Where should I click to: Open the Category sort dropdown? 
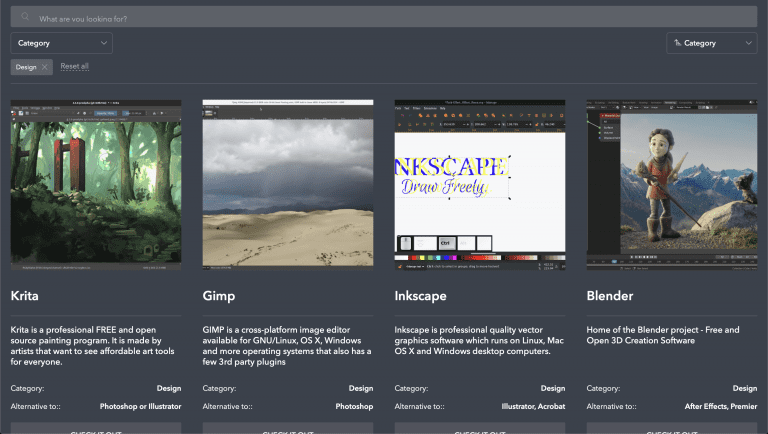tap(712, 43)
